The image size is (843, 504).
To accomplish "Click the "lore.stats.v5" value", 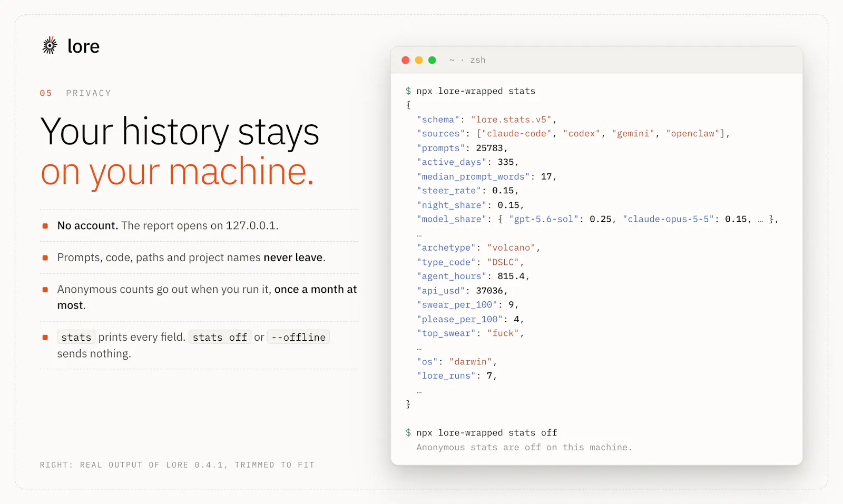I will coord(511,120).
